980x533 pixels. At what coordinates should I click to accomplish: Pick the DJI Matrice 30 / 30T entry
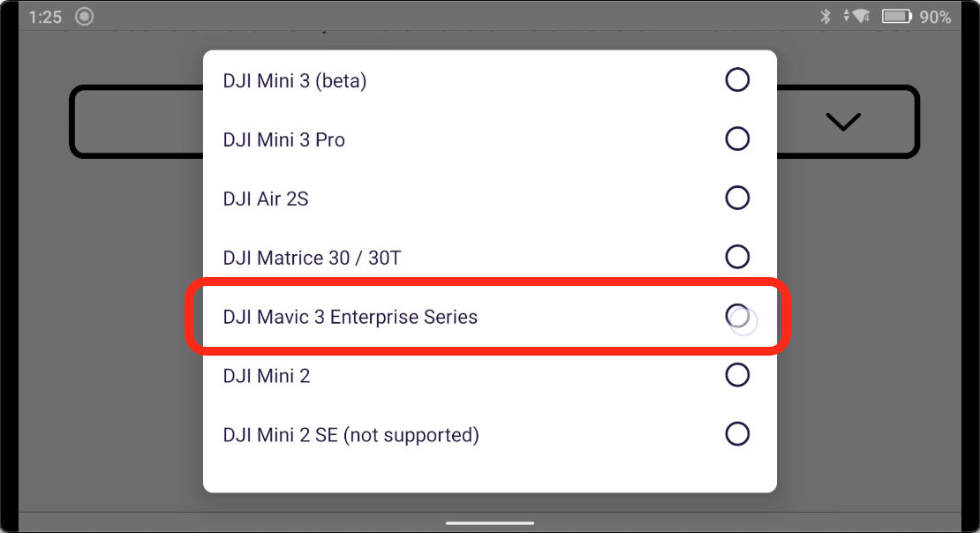pos(313,259)
